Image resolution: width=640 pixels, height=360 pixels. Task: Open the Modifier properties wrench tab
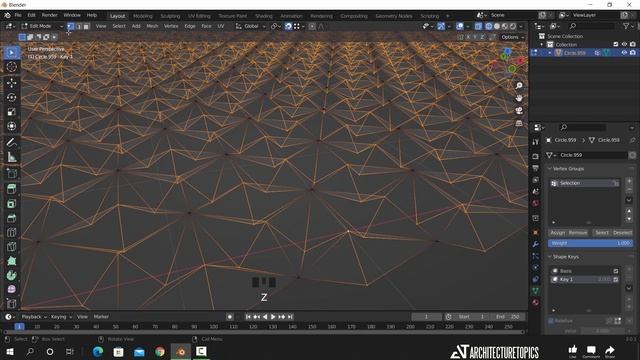[536, 244]
